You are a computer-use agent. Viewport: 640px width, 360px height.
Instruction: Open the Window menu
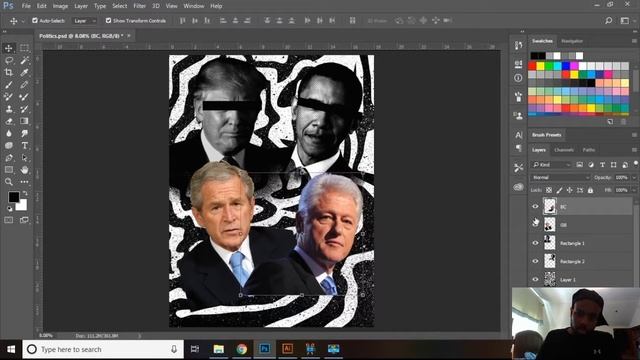193,6
